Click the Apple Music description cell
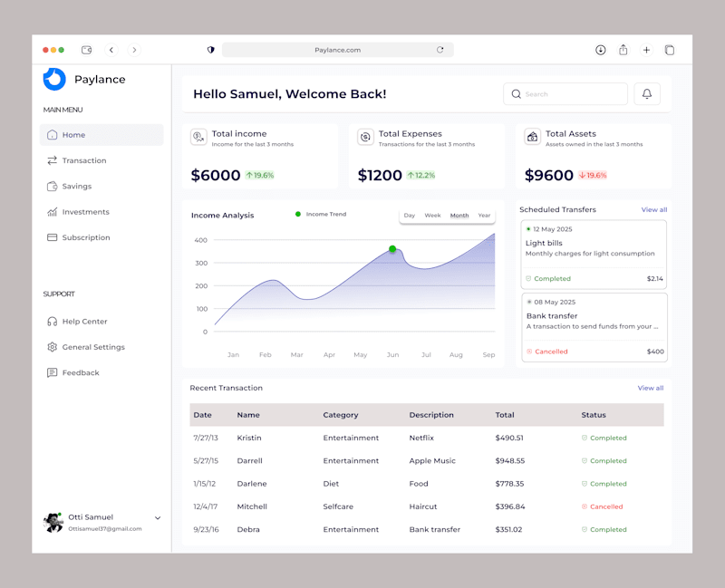Image resolution: width=725 pixels, height=588 pixels. pyautogui.click(x=432, y=461)
